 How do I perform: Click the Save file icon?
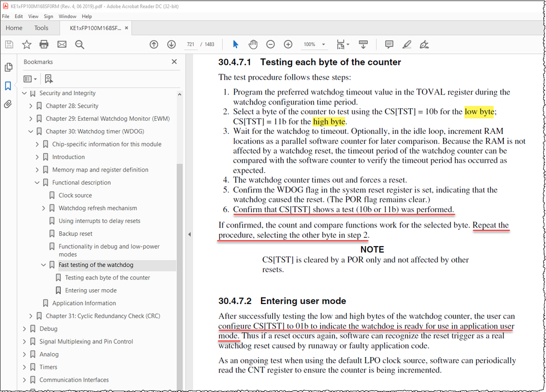point(9,44)
